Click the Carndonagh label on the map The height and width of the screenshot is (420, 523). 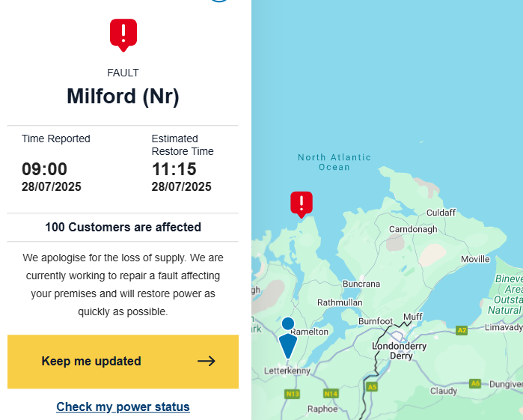coord(413,229)
